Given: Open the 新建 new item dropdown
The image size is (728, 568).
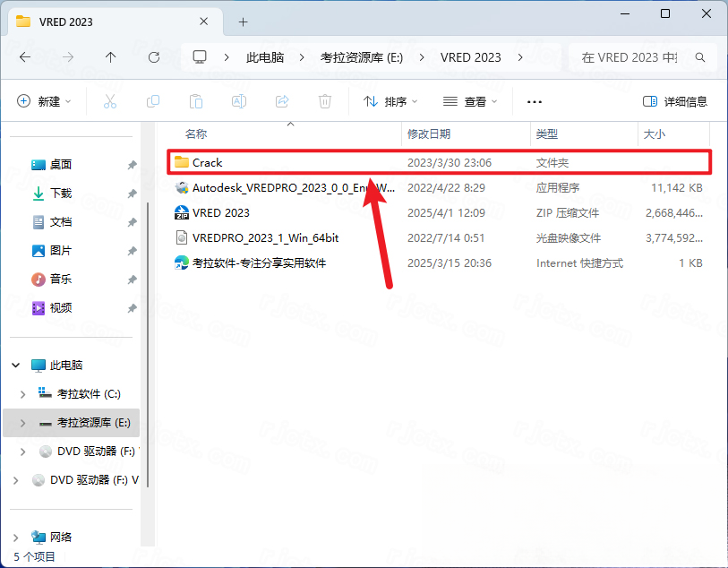Looking at the screenshot, I should click(44, 101).
